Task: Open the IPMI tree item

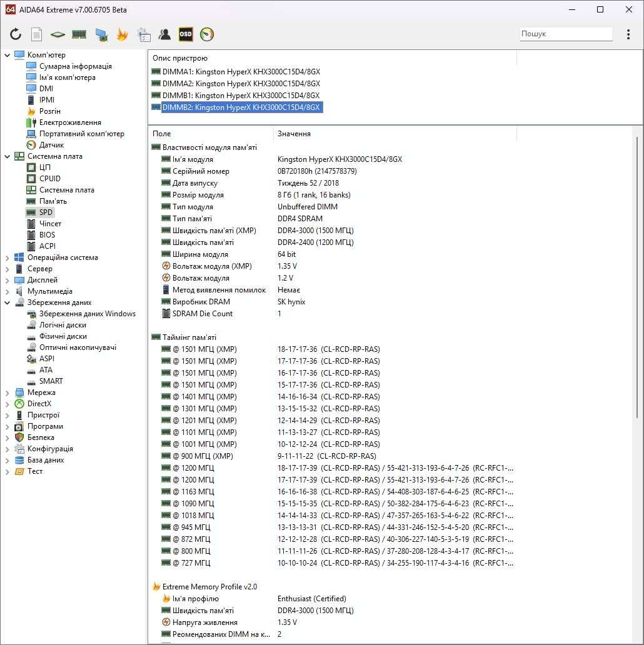Action: click(x=46, y=99)
